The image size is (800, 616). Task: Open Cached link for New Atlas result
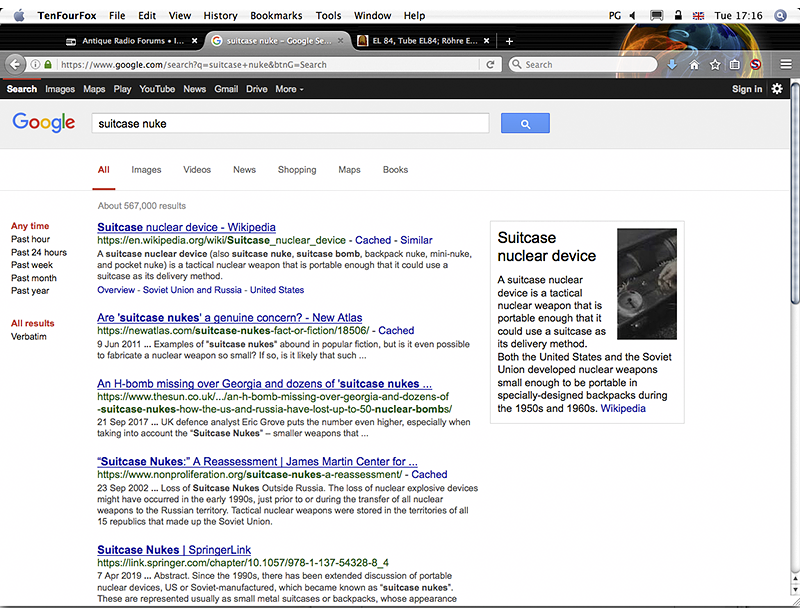[396, 330]
